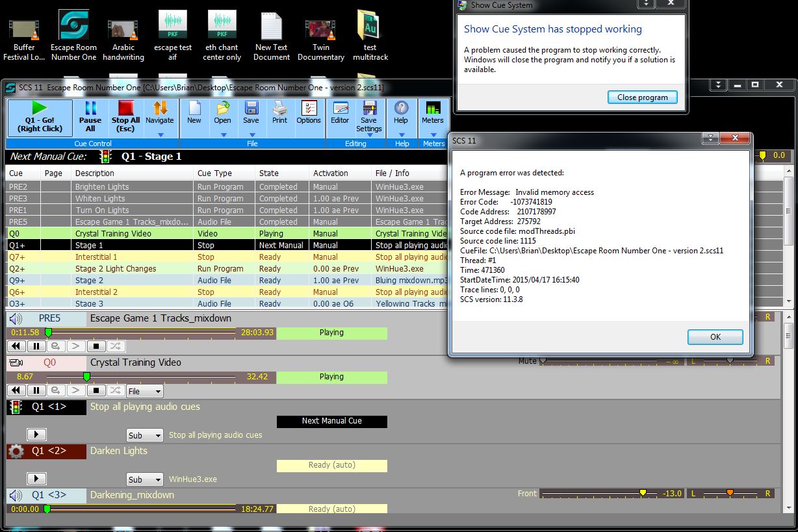Click the Print icon in File group
This screenshot has height=532, width=798.
pyautogui.click(x=279, y=112)
